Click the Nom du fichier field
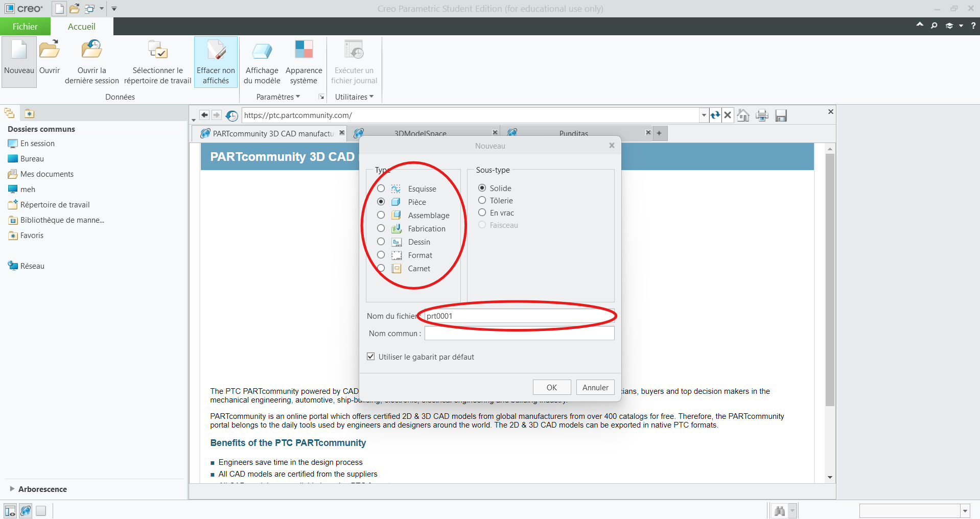The width and height of the screenshot is (980, 519). pyautogui.click(x=519, y=316)
